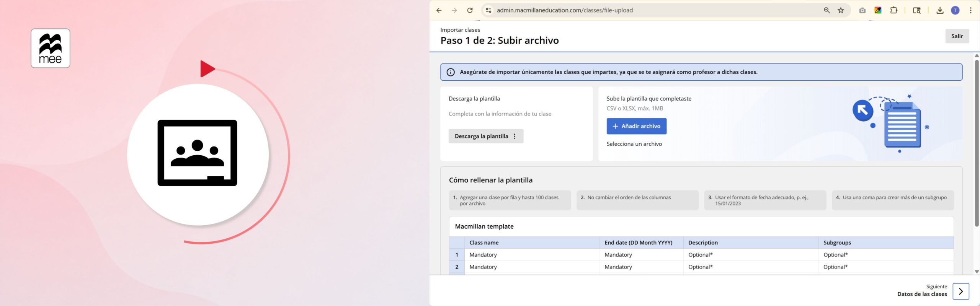Reload the current page
The image size is (980, 306).
[470, 10]
